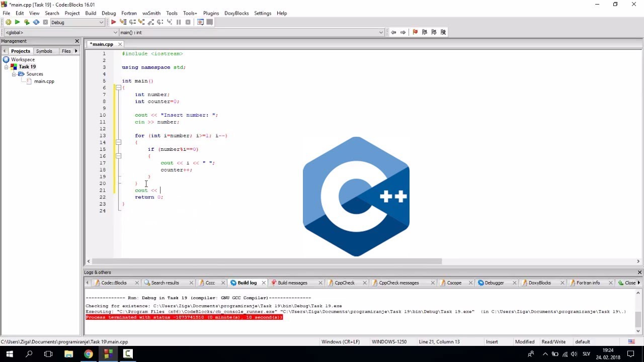Click the Jump back arrow icon

tap(393, 32)
